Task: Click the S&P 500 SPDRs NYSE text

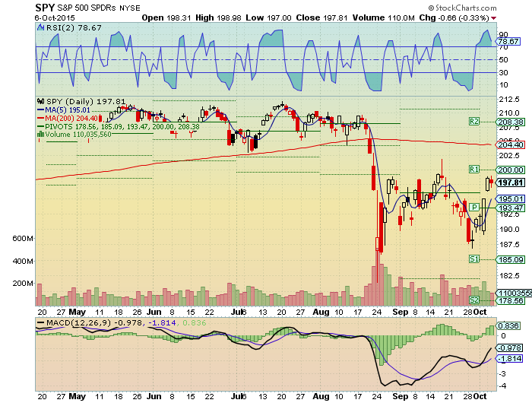Action: coord(98,8)
